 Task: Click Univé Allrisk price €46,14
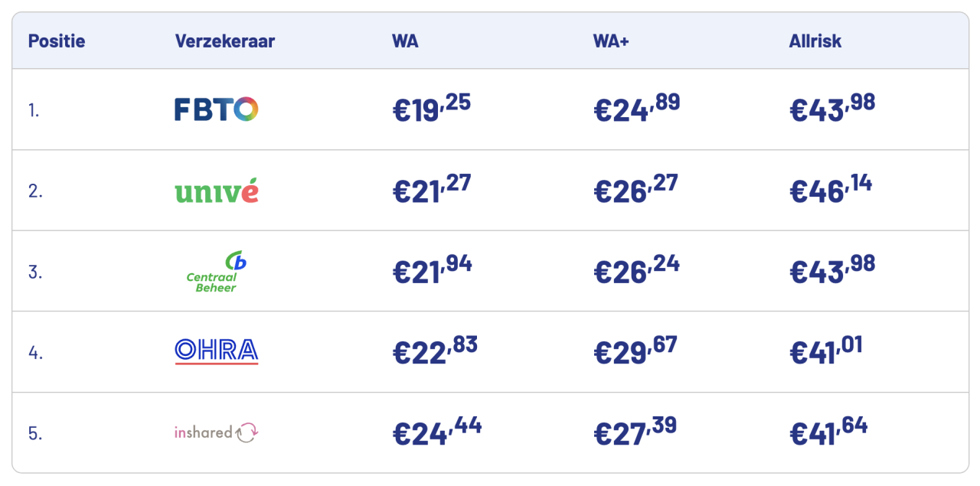coord(830,191)
